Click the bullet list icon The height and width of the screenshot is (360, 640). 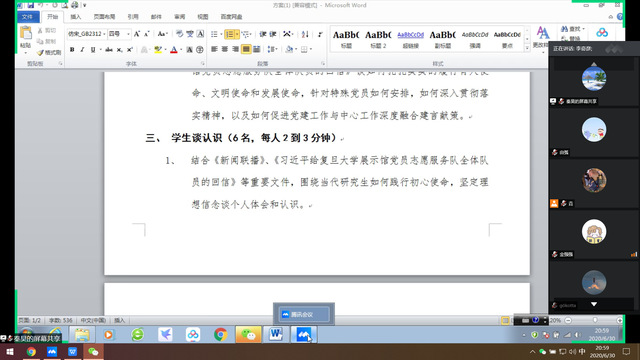(x=214, y=34)
